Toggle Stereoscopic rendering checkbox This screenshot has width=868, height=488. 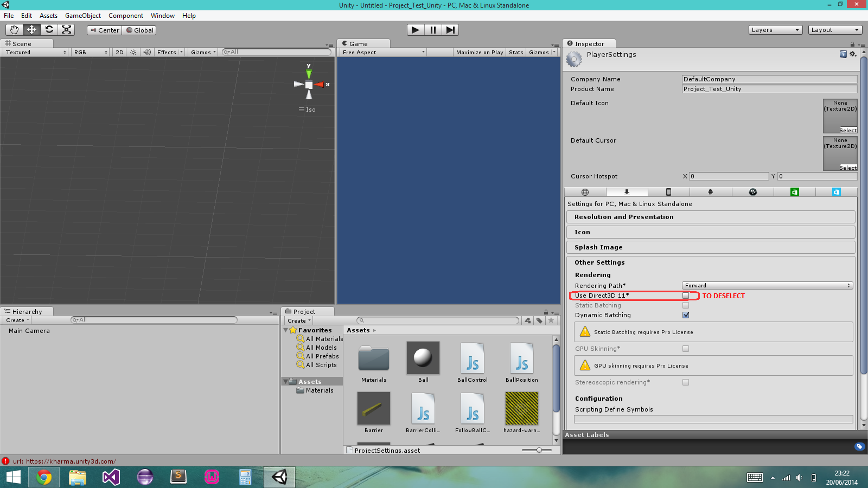point(686,382)
